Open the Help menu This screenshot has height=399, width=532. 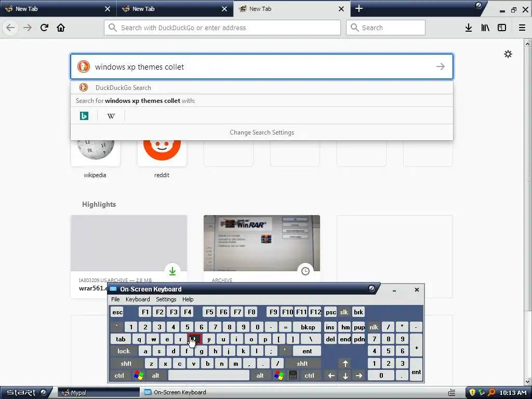coord(188,299)
